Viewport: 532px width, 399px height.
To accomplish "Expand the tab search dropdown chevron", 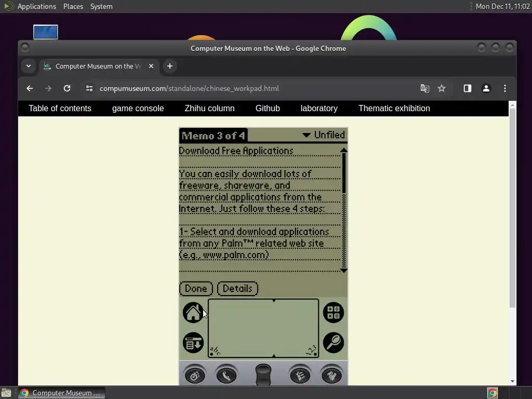I will point(29,66).
